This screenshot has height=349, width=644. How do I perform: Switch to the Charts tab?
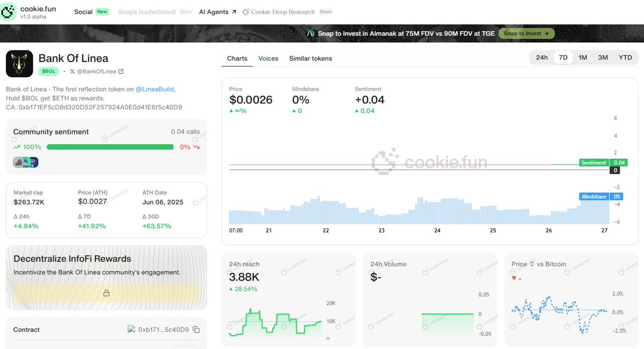tap(237, 58)
